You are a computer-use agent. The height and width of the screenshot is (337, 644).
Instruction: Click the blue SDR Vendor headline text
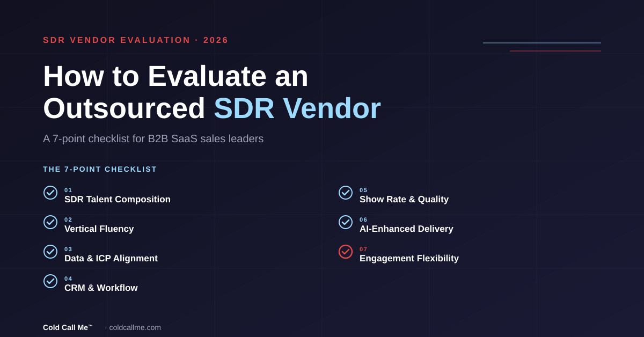pyautogui.click(x=297, y=108)
